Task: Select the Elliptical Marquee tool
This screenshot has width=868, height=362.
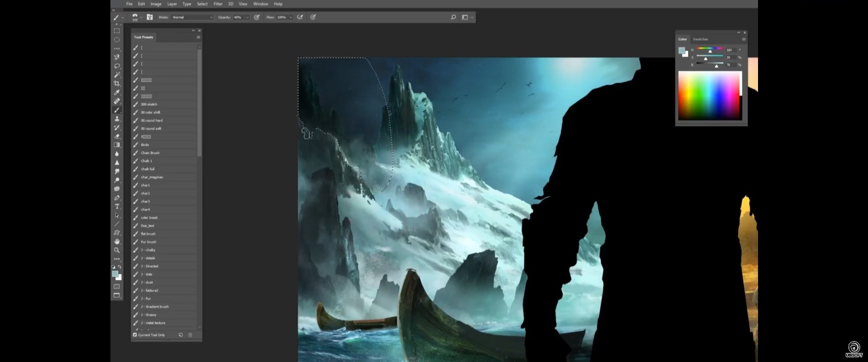Action: [117, 40]
